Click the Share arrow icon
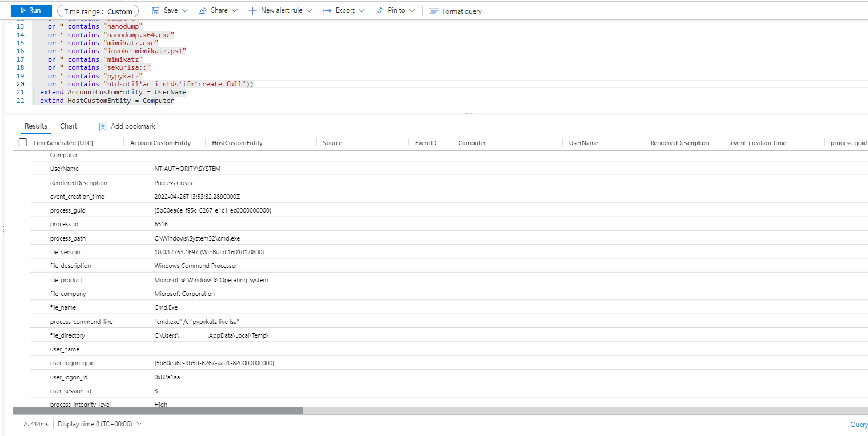This screenshot has height=436, width=868. [x=202, y=11]
